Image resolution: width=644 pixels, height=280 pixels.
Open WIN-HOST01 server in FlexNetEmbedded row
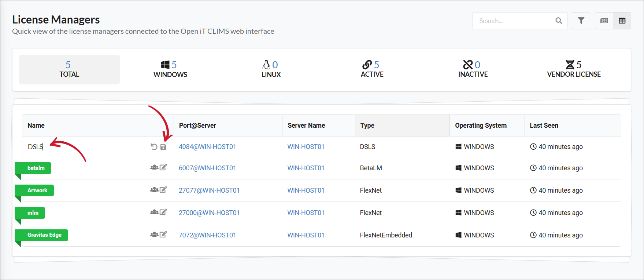click(x=306, y=235)
